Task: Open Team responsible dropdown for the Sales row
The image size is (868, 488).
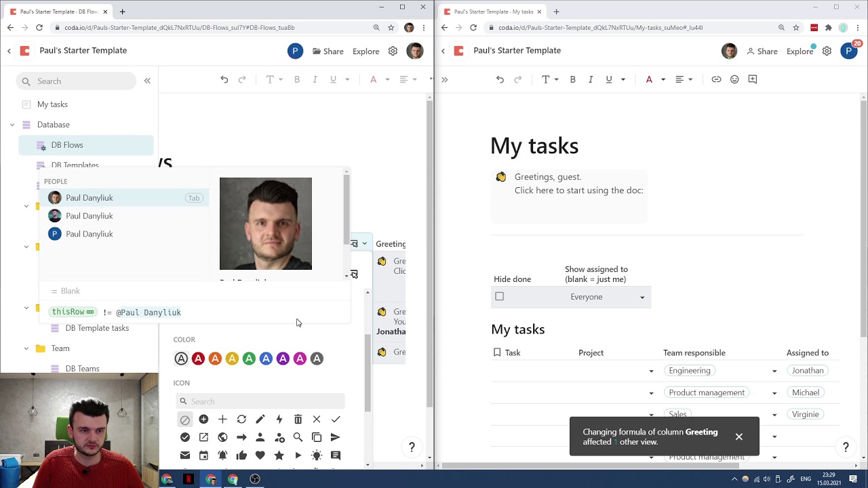Action: tap(774, 415)
